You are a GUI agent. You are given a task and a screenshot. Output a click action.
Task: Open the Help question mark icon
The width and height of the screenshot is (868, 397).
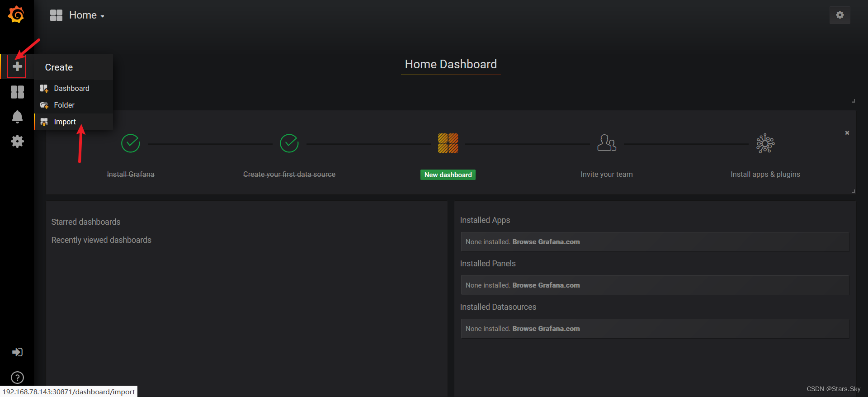point(17,378)
